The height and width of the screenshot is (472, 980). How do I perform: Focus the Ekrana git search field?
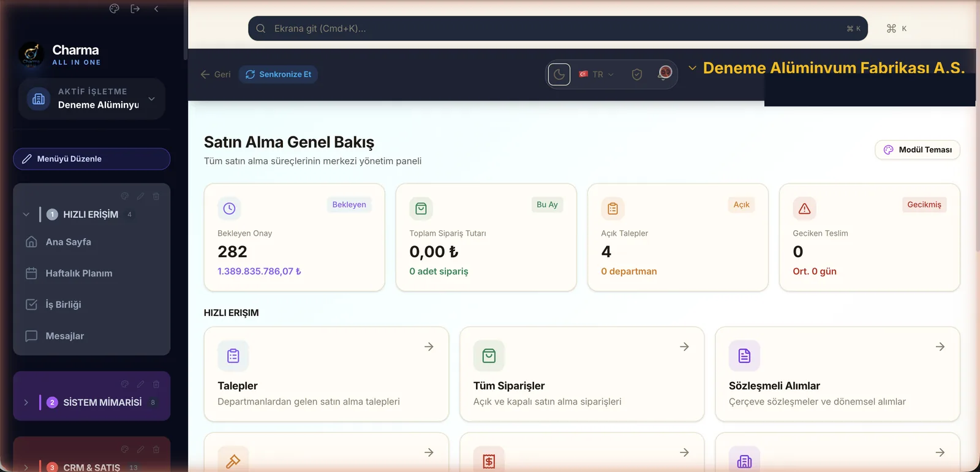point(558,29)
